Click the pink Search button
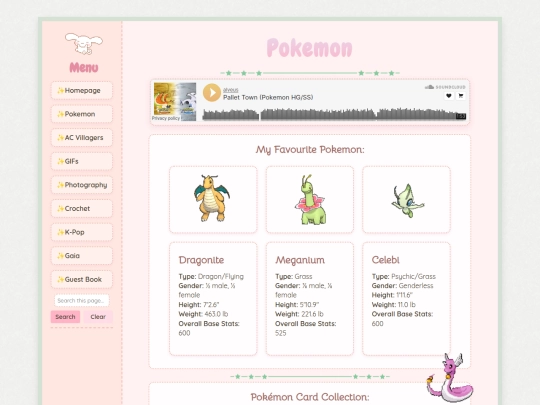The height and width of the screenshot is (405, 540). click(65, 317)
